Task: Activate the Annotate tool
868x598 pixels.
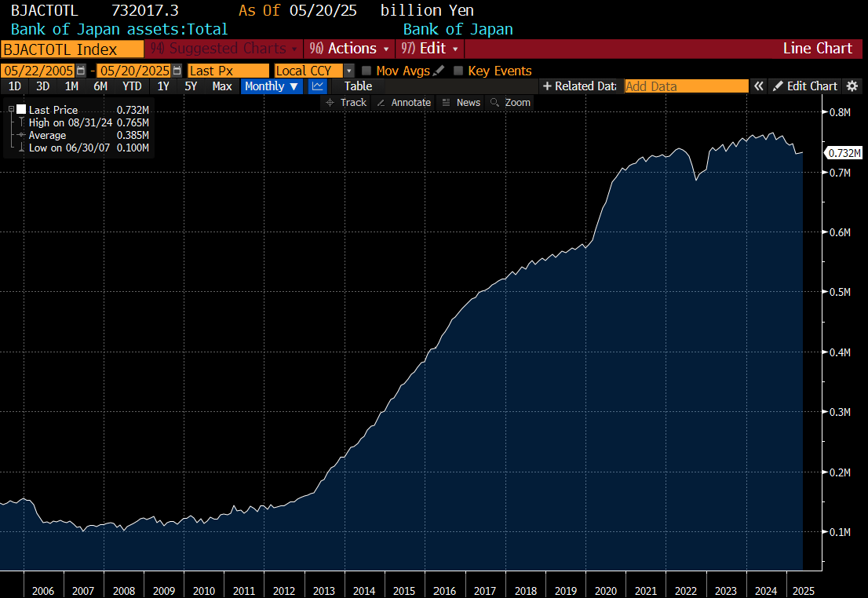Action: pos(403,103)
